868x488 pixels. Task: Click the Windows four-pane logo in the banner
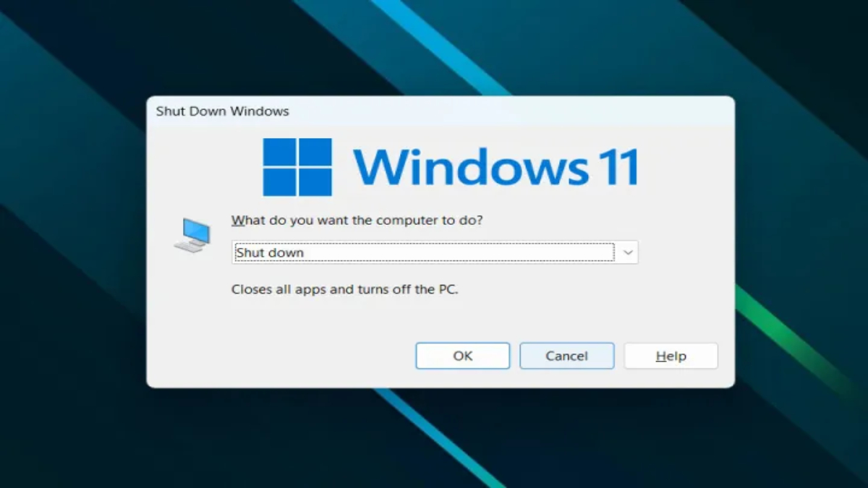pos(297,167)
